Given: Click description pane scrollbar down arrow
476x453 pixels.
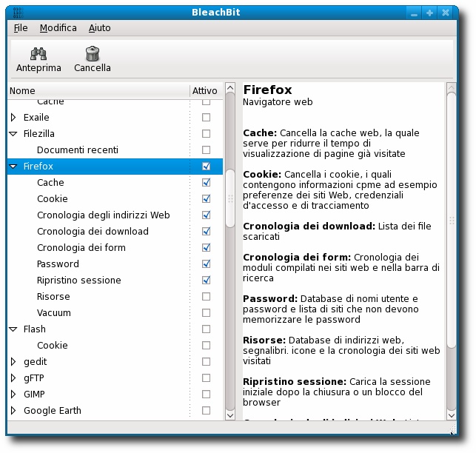Looking at the screenshot, I should 452,415.
